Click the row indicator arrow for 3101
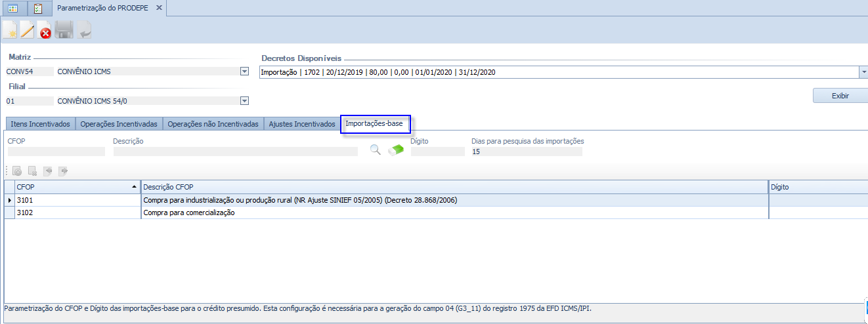Image resolution: width=868 pixels, height=324 pixels. (x=9, y=200)
